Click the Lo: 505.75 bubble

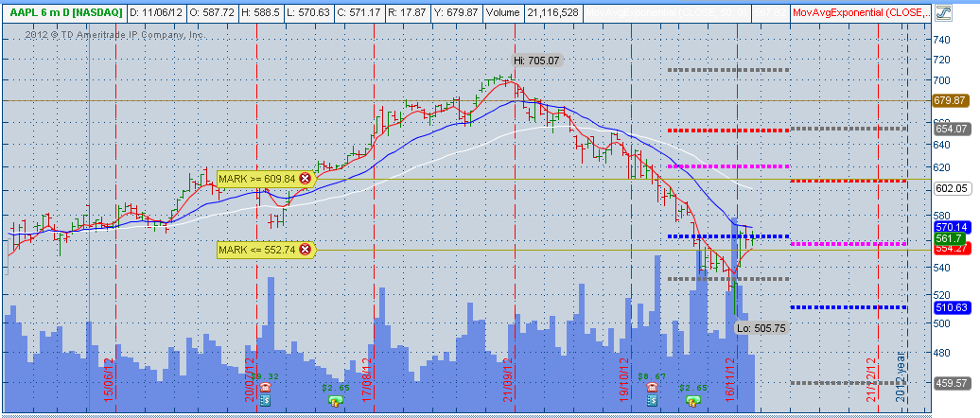click(x=761, y=327)
